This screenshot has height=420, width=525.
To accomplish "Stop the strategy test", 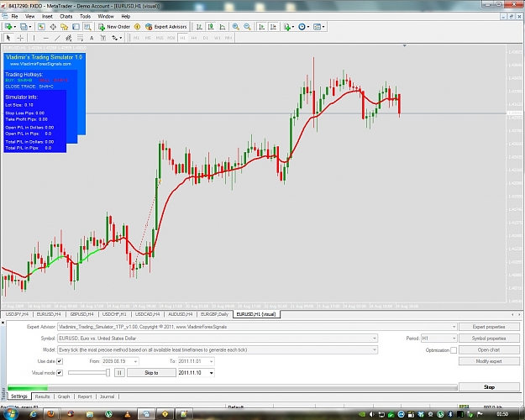I will tap(489, 387).
